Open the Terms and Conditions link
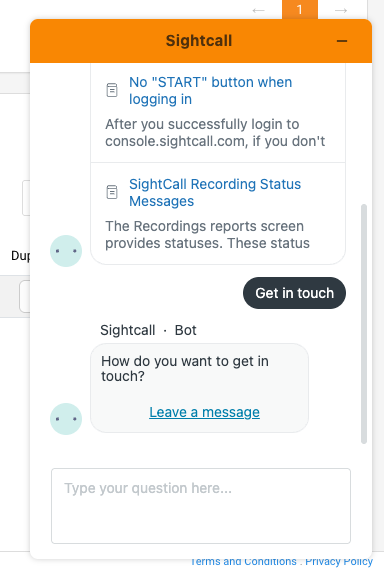The image size is (384, 569). coord(244,561)
